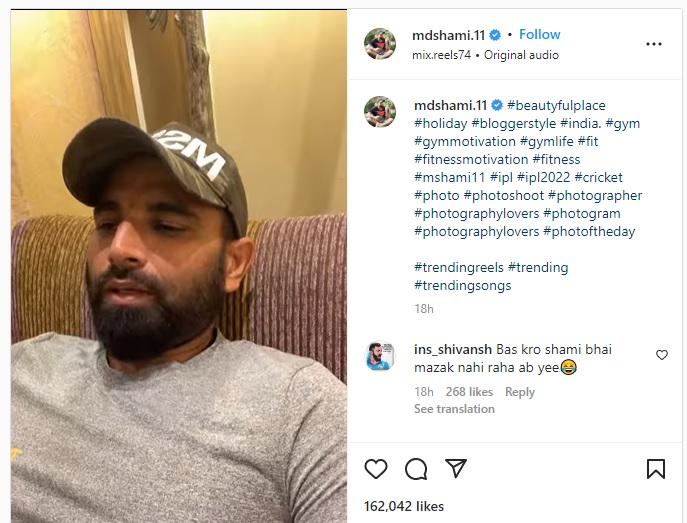
Task: Open ins_shivansh commenter avatar
Action: coord(380,356)
